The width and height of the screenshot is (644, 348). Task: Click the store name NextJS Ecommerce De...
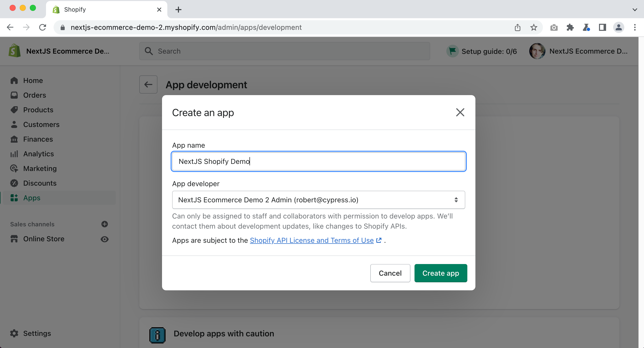(68, 51)
